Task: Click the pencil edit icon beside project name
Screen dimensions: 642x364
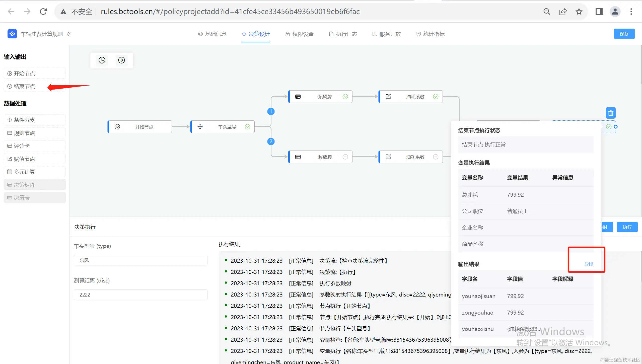Action: 69,34
